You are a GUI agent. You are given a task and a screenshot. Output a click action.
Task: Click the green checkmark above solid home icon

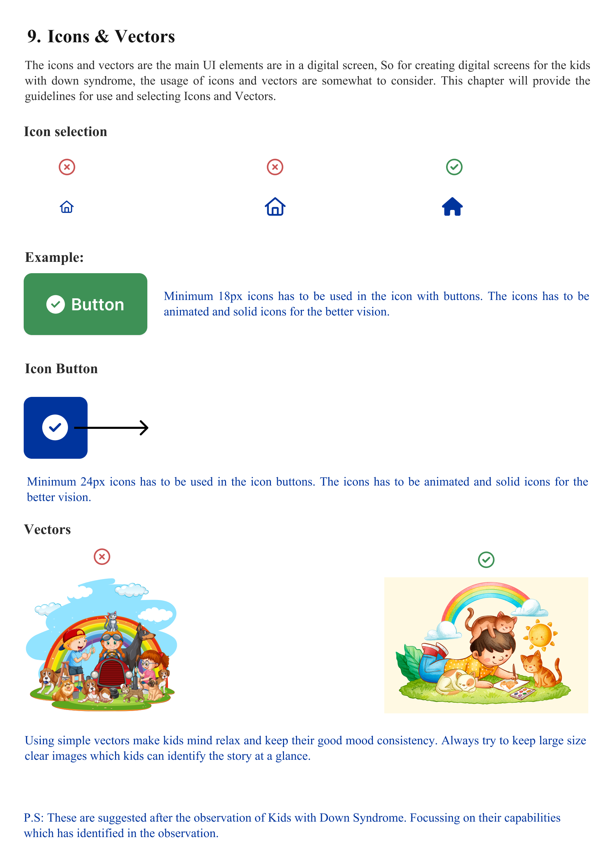coord(454,167)
